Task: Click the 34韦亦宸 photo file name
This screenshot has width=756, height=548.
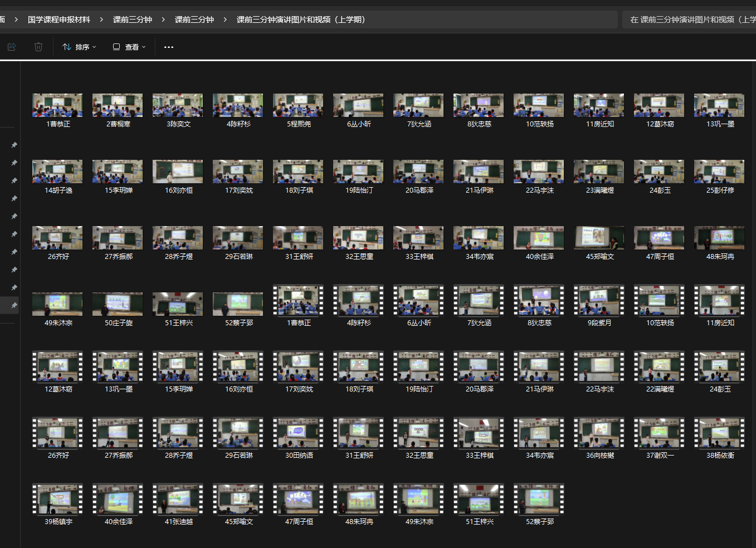Action: pyautogui.click(x=480, y=257)
